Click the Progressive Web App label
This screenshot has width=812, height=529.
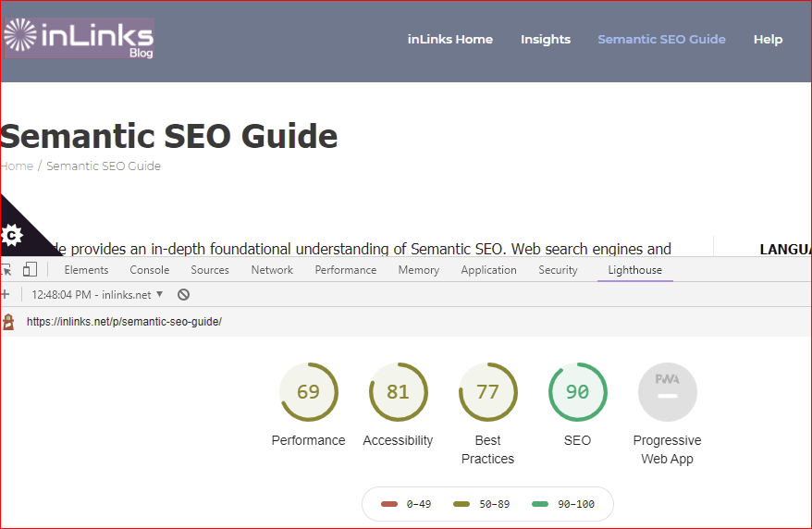[667, 449]
